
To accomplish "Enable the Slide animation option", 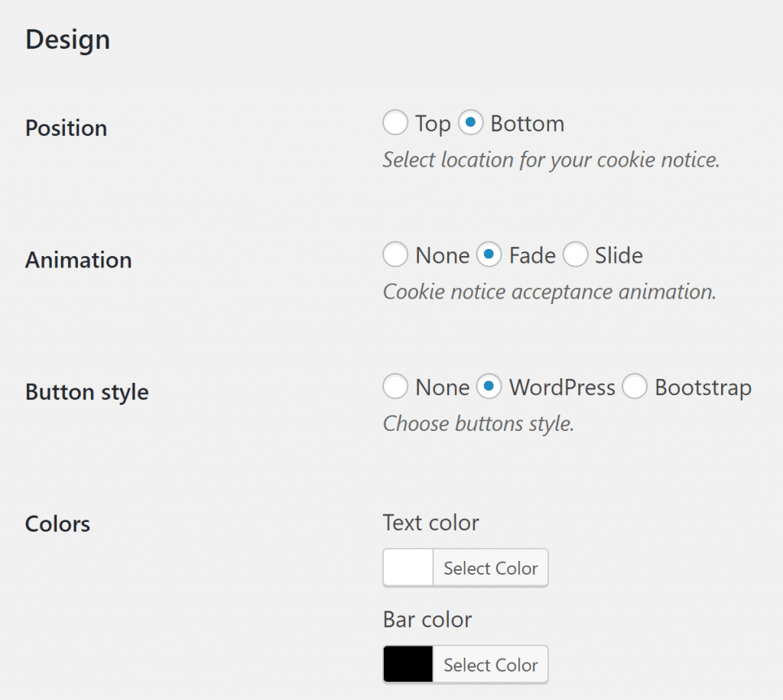I will [575, 254].
